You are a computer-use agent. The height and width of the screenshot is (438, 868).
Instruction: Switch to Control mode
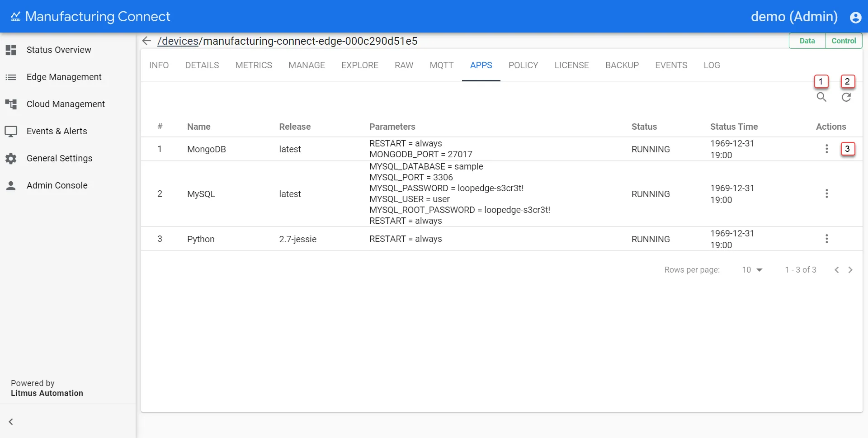(x=844, y=41)
